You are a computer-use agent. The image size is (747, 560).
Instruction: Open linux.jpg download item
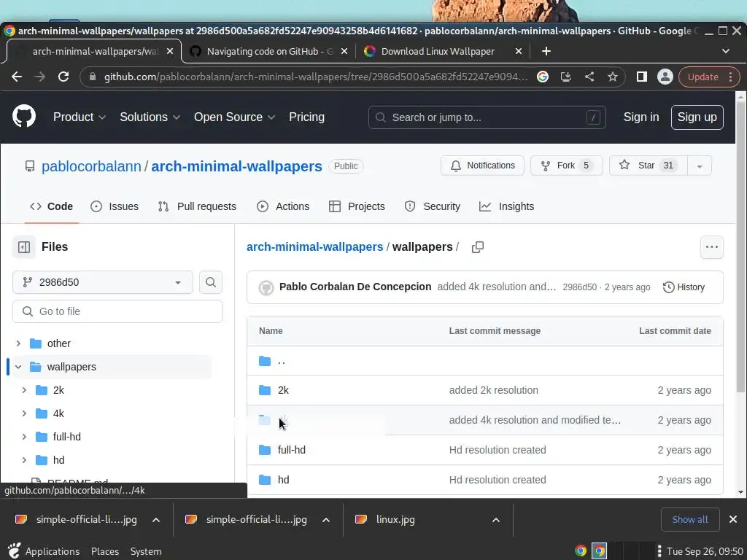[x=395, y=519]
